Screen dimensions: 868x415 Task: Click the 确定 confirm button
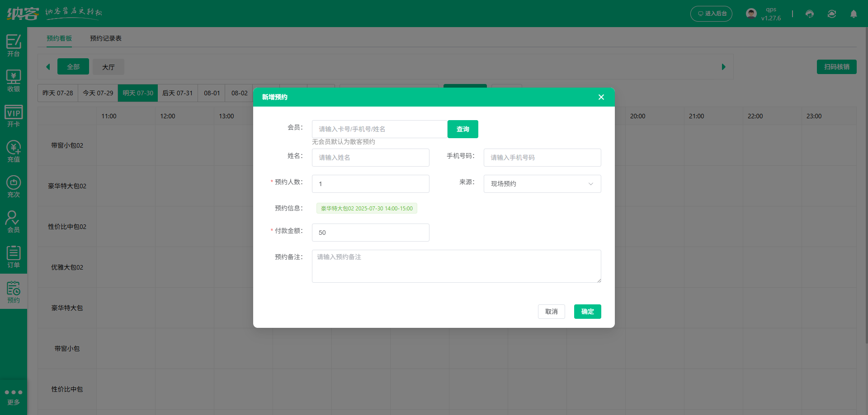[587, 312]
